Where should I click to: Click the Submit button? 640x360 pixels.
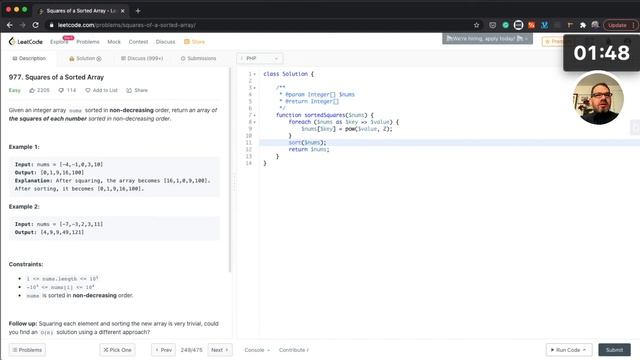[614, 350]
